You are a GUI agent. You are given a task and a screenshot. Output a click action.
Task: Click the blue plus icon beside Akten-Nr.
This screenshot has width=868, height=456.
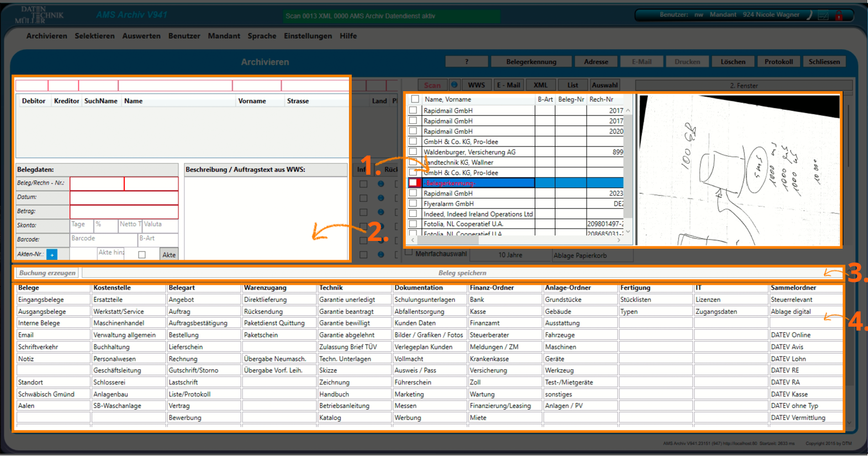tap(52, 255)
